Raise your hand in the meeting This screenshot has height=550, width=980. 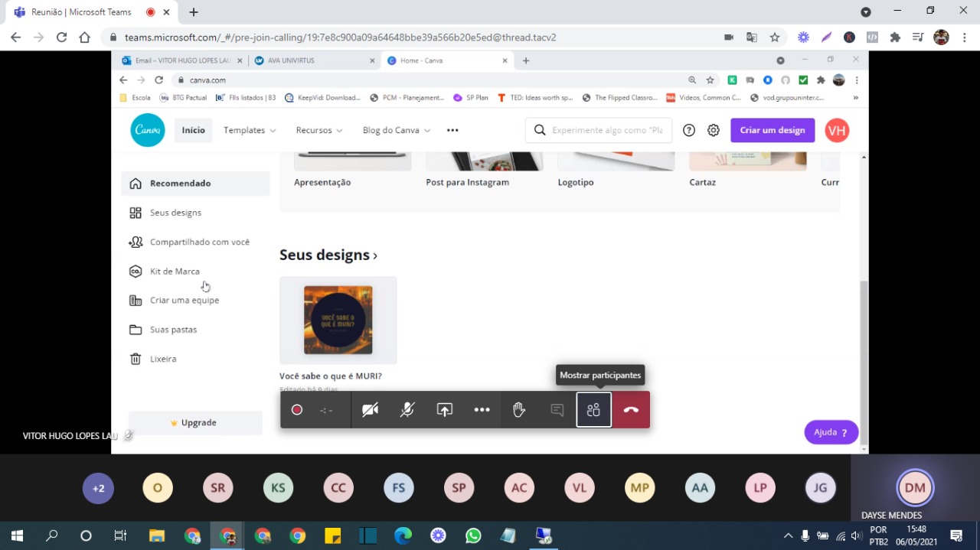(x=519, y=410)
